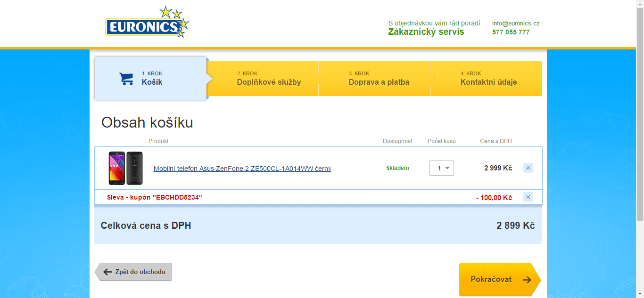Click the Celková cena s DPH label
644x298 pixels.
coord(146,226)
